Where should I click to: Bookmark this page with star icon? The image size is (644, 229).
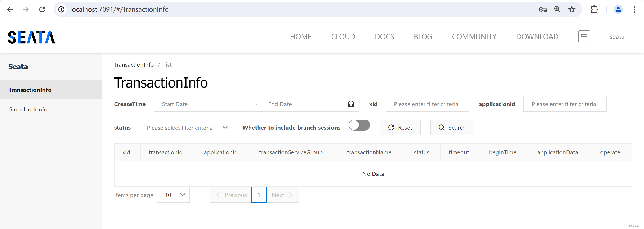572,9
